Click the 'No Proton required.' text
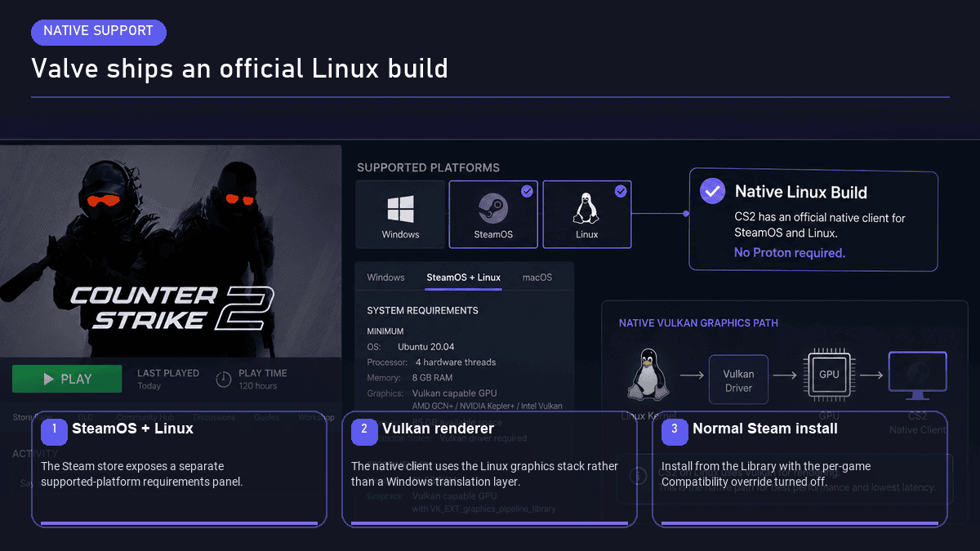 click(x=790, y=253)
